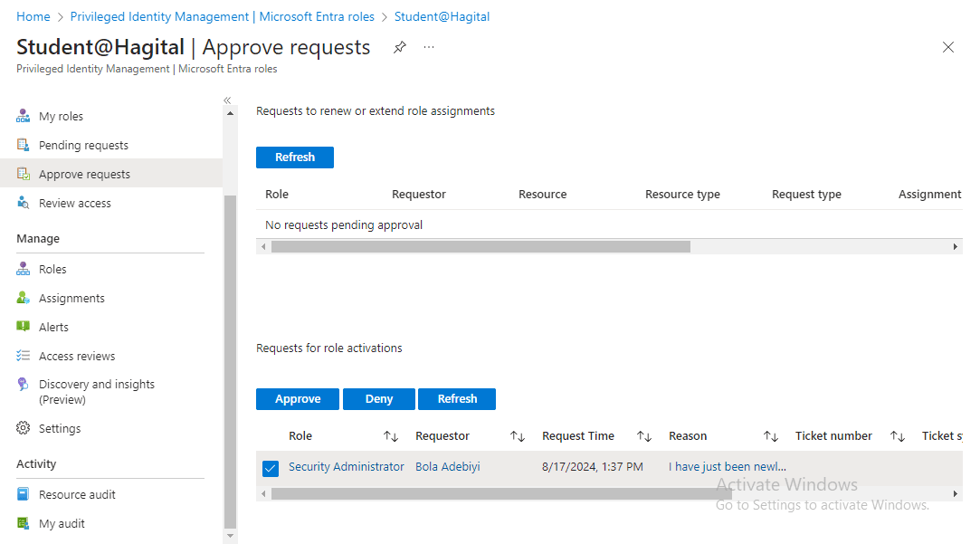Collapse the sidebar with the double chevron

[227, 100]
